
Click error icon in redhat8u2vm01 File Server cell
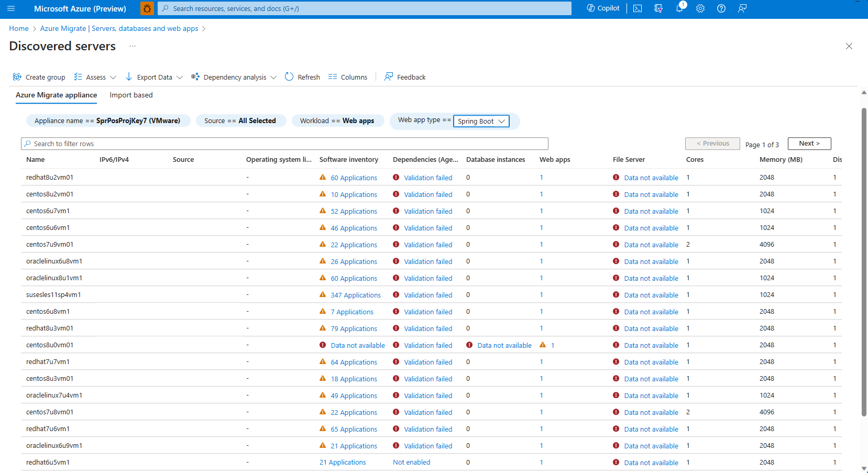pos(616,178)
